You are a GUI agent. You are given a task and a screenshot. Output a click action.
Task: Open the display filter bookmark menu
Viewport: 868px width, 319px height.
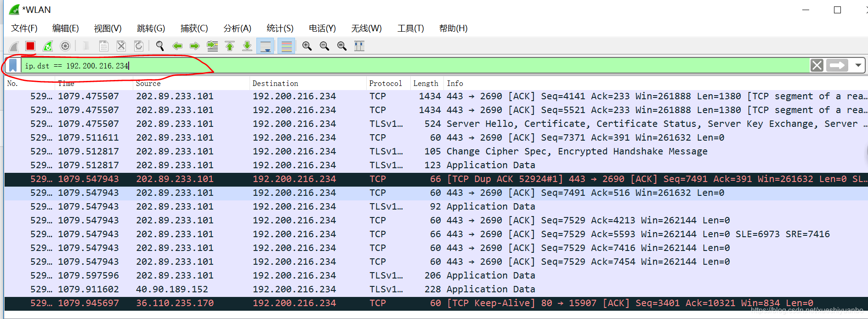click(x=13, y=65)
